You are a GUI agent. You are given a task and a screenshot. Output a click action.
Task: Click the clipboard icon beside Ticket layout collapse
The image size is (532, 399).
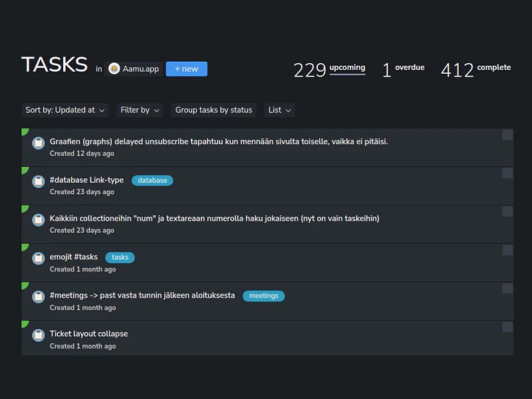pos(39,334)
